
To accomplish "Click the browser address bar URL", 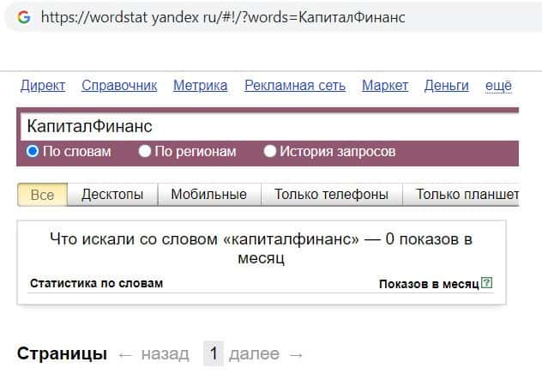I will pyautogui.click(x=222, y=16).
